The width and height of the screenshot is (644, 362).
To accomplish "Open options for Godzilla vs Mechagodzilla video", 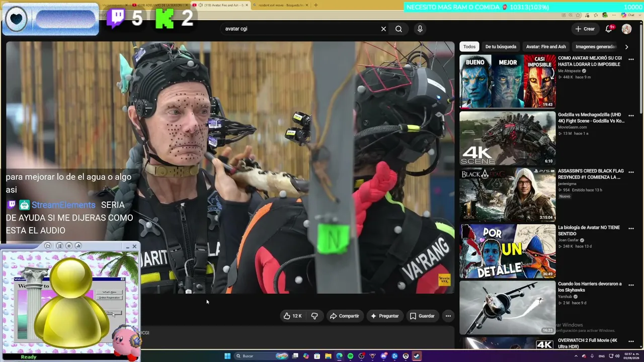I will pyautogui.click(x=631, y=116).
